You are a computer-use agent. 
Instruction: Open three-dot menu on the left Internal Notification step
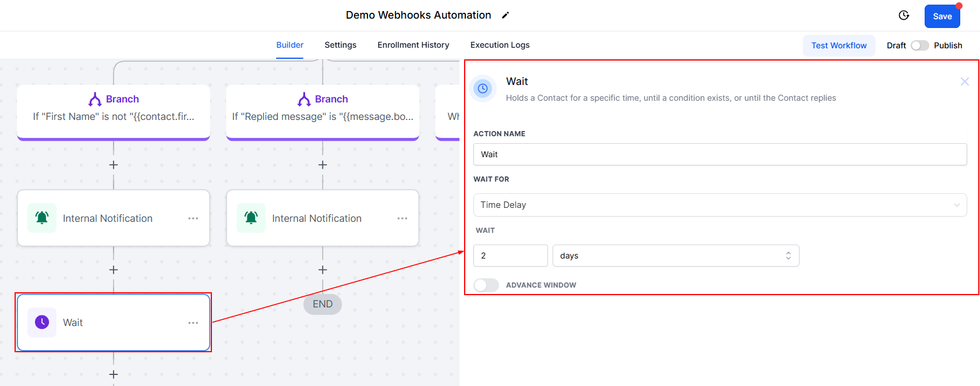(193, 218)
